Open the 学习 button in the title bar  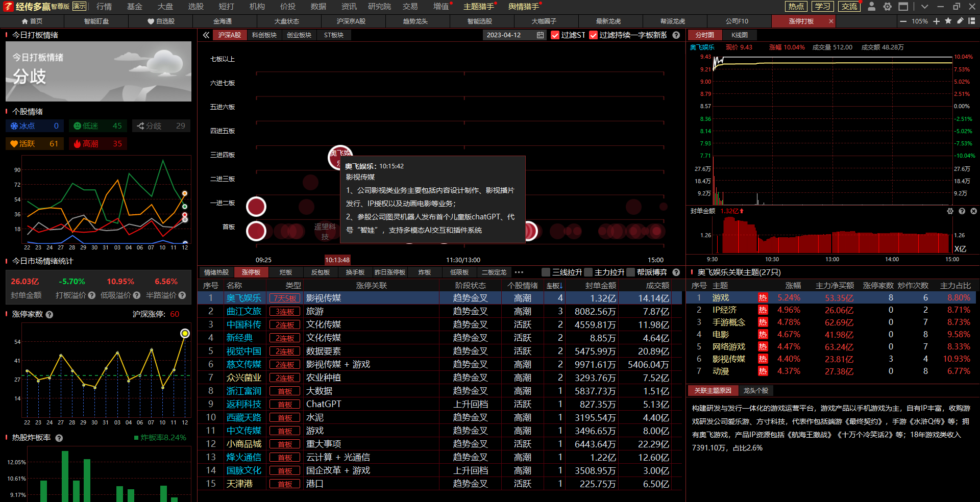pyautogui.click(x=822, y=7)
